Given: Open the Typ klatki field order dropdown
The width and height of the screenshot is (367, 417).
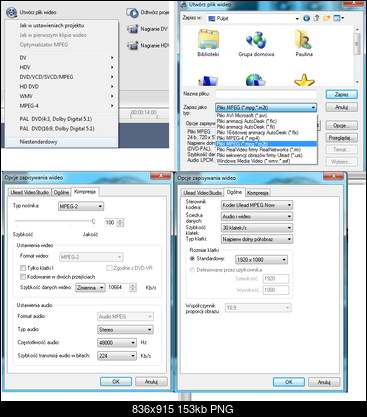Looking at the screenshot, I should 257,239.
